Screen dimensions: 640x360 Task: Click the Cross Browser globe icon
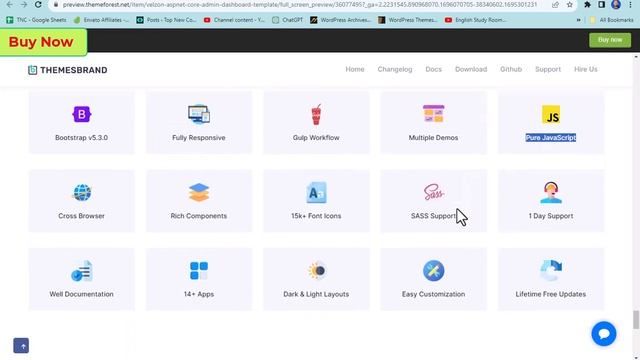point(82,193)
